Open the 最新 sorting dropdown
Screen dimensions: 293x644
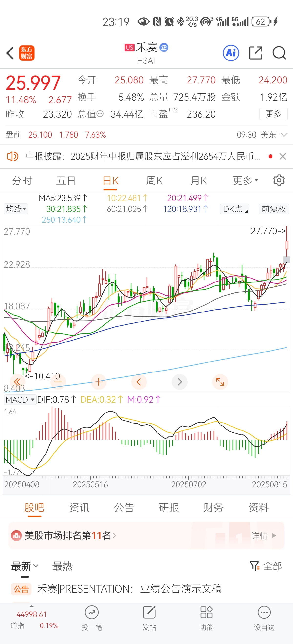coord(24,566)
